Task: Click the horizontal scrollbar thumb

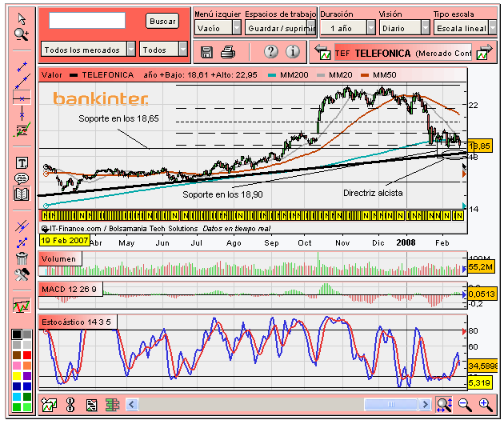Action: tap(391, 404)
